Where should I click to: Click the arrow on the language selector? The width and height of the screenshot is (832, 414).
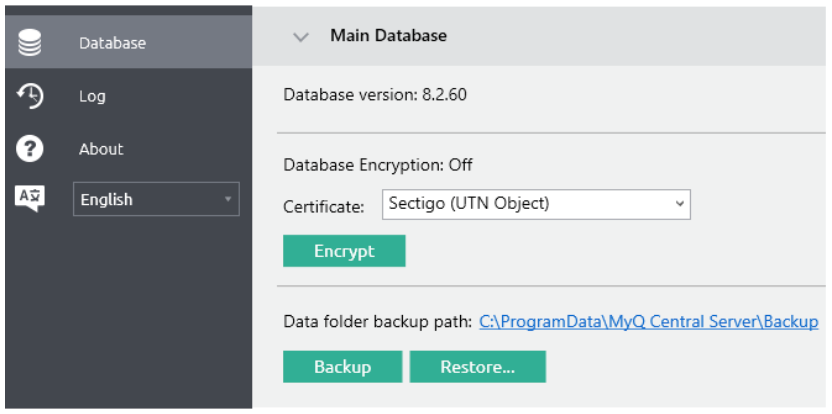pyautogui.click(x=227, y=199)
